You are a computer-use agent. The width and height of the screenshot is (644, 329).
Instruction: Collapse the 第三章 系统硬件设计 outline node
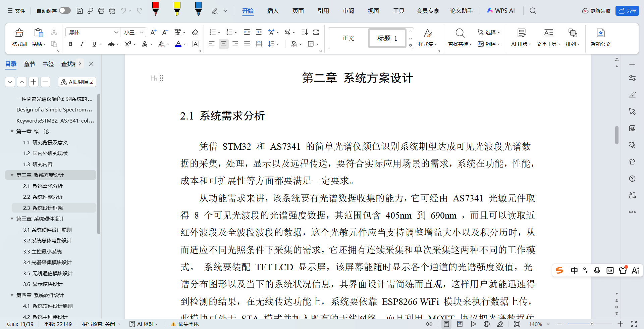point(12,219)
